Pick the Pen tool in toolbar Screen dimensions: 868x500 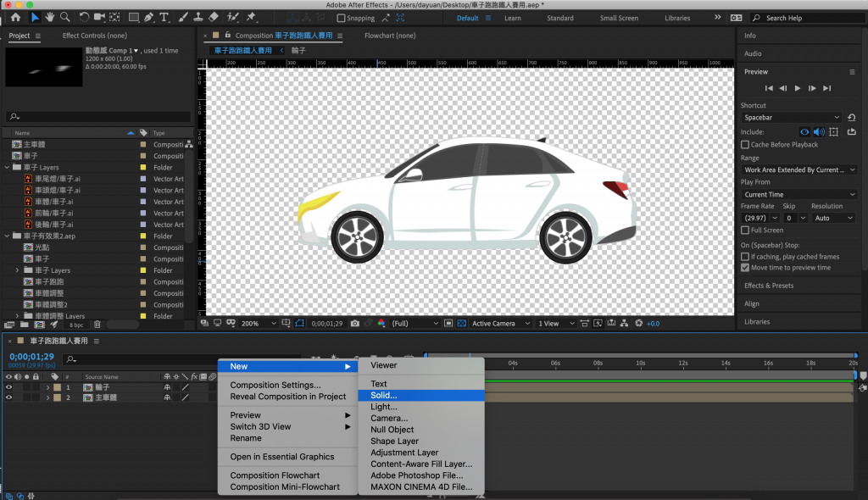(x=149, y=17)
